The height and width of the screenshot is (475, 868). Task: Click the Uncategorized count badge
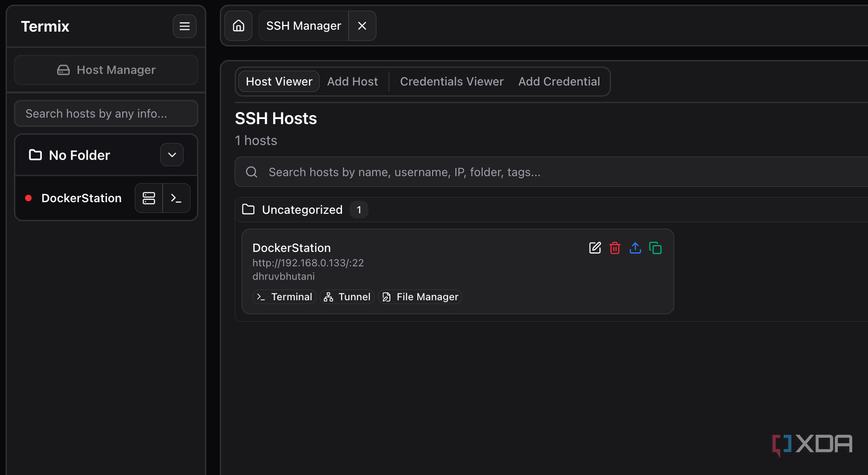(359, 210)
